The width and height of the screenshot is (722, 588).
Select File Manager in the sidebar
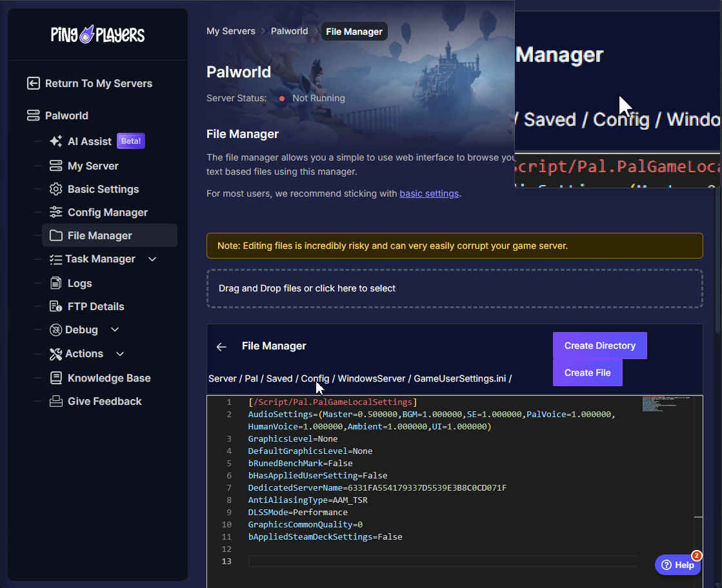[110, 235]
